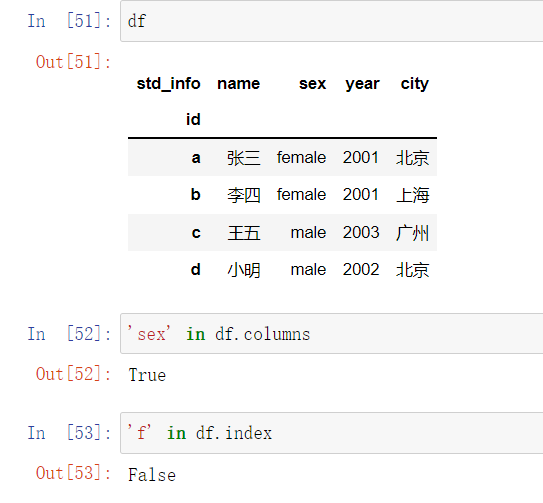Click the name column header

click(x=239, y=84)
